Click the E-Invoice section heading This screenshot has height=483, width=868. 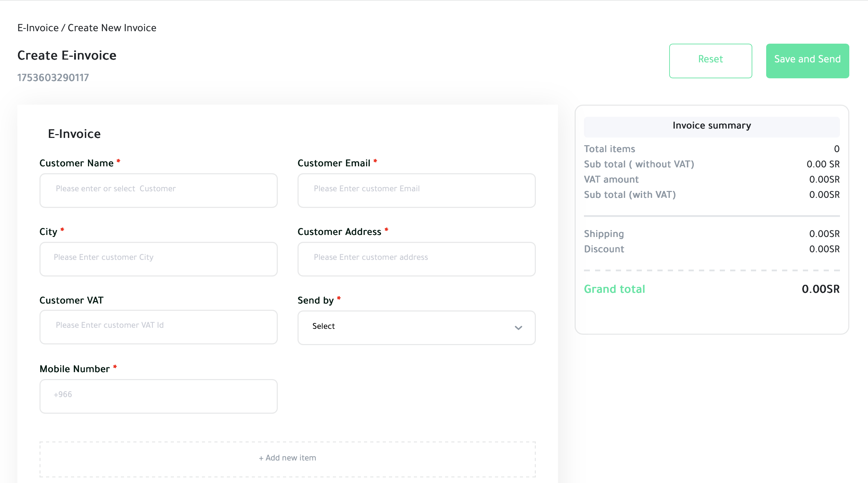pyautogui.click(x=74, y=134)
